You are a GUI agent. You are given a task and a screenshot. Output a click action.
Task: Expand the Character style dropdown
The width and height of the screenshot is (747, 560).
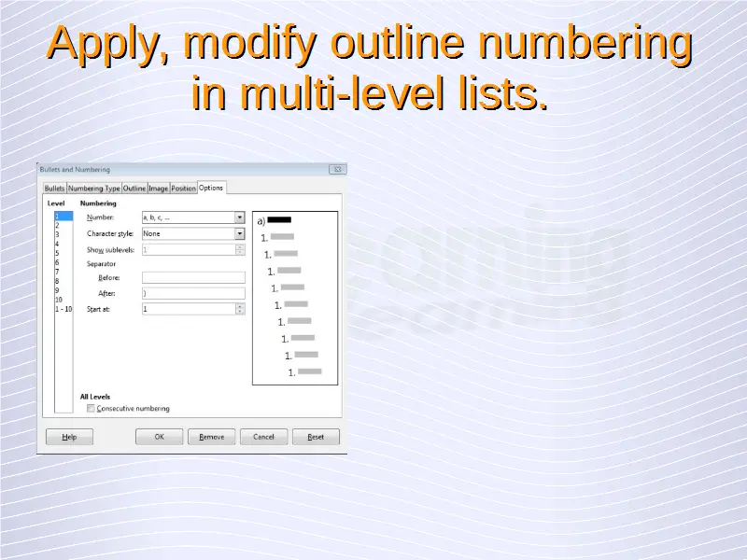point(239,234)
